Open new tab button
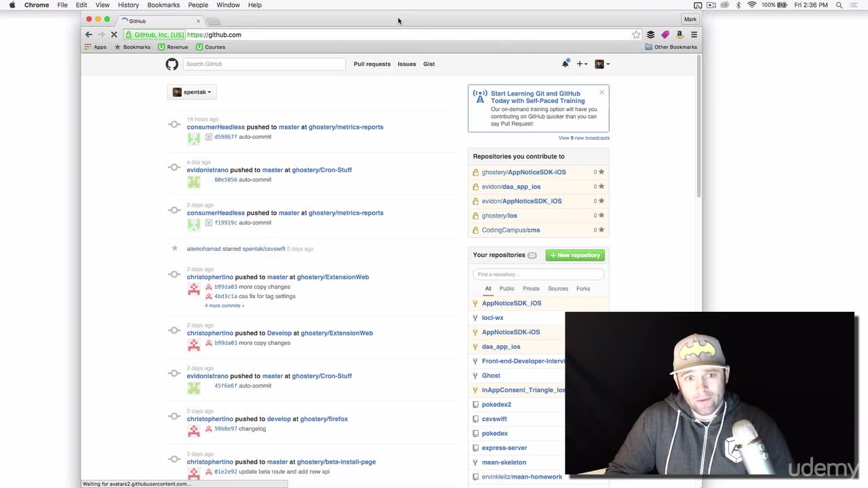 (213, 21)
